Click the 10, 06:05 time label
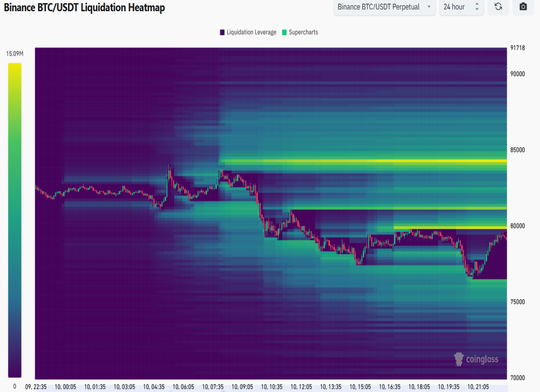Viewport: 540px width, 392px height. (x=183, y=387)
